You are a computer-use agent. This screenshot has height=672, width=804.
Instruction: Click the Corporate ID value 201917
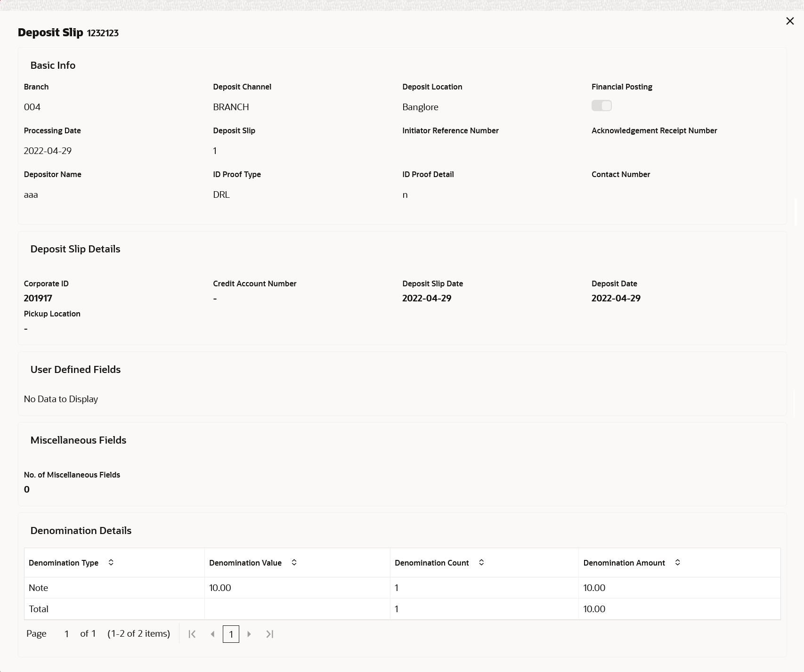click(38, 298)
